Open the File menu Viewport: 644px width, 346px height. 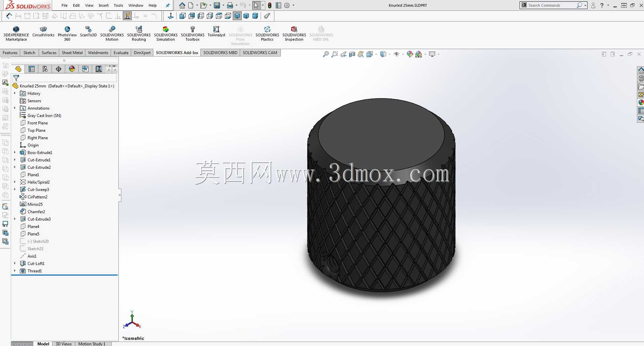[x=65, y=5]
